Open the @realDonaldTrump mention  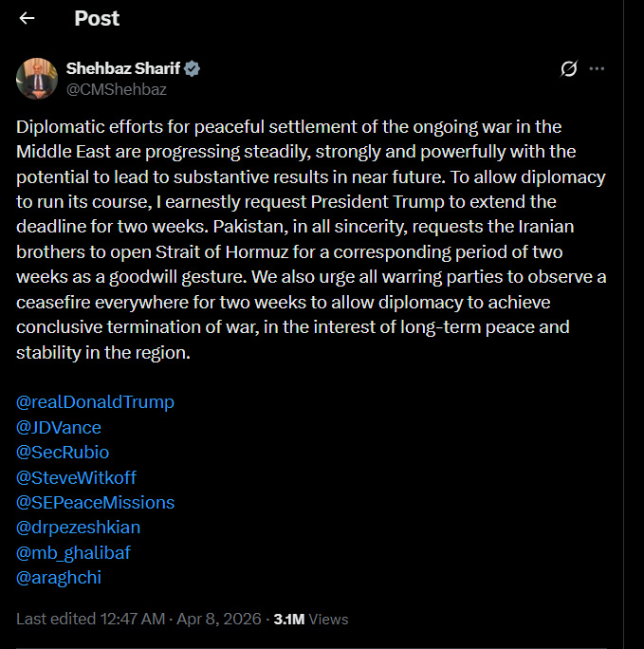96,401
